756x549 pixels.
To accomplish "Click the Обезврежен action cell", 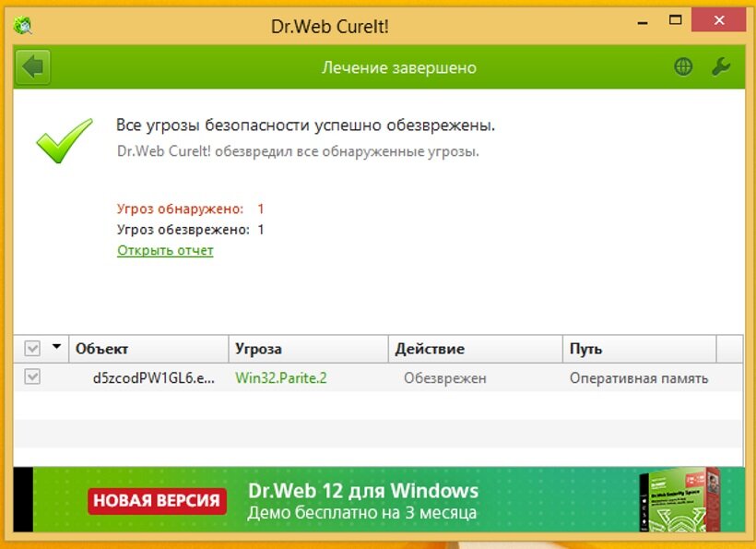I will pyautogui.click(x=445, y=378).
